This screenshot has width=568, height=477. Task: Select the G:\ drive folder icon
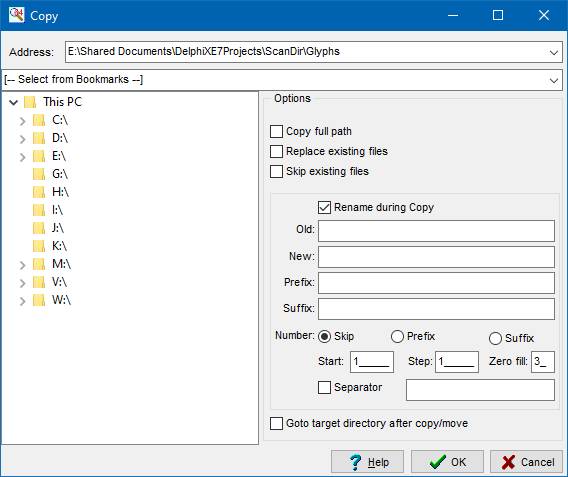pos(39,174)
